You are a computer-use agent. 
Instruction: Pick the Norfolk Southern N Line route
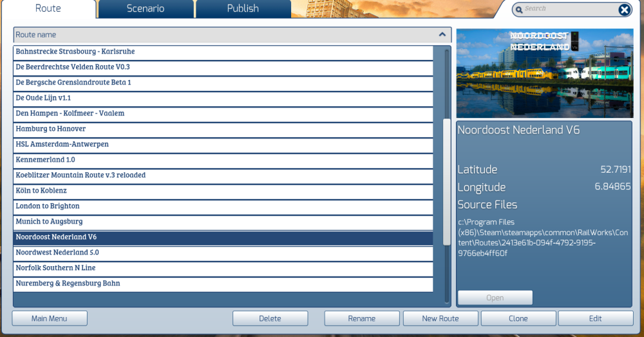[223, 268]
